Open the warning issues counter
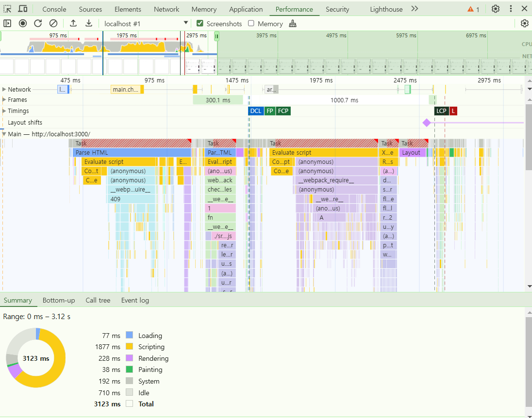This screenshot has height=418, width=532. tap(473, 9)
